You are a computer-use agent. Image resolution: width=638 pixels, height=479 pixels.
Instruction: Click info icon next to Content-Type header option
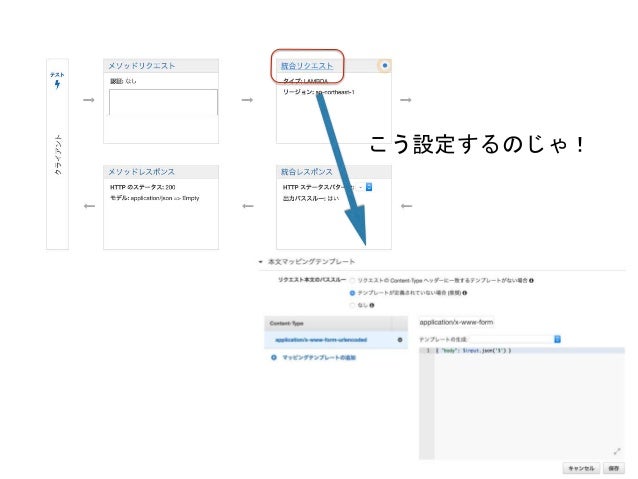point(531,280)
